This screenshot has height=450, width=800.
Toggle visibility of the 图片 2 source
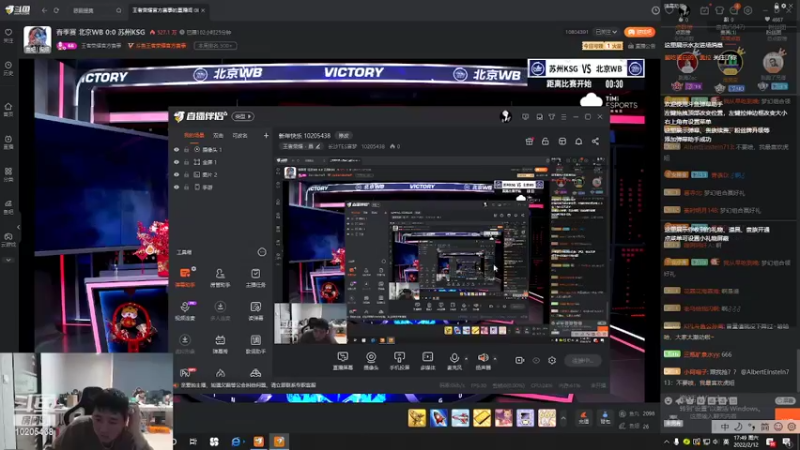coord(177,174)
